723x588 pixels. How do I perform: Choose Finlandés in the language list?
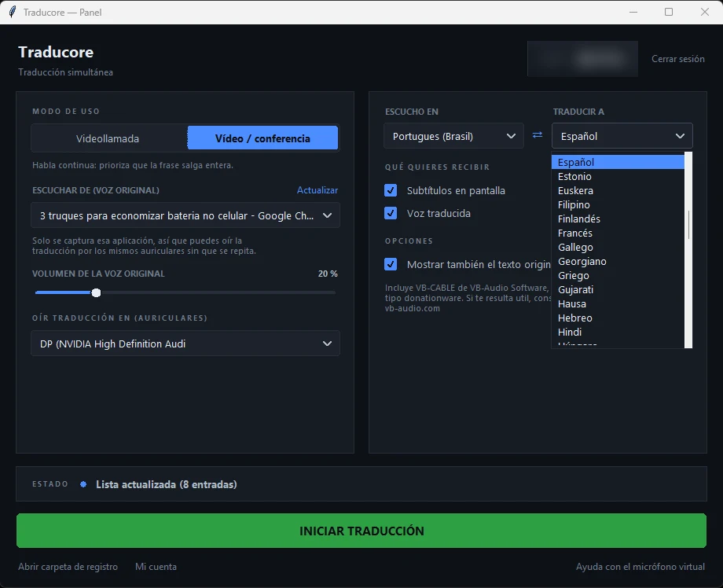click(618, 219)
